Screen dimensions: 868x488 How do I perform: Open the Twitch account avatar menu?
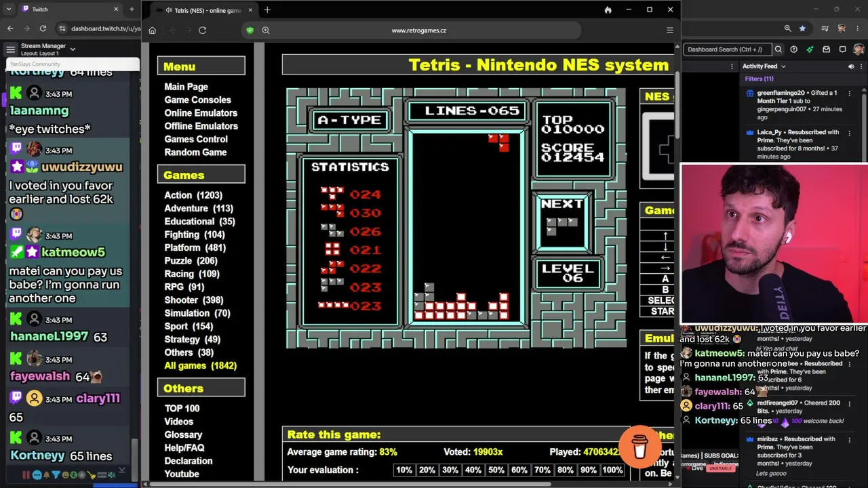[x=859, y=49]
